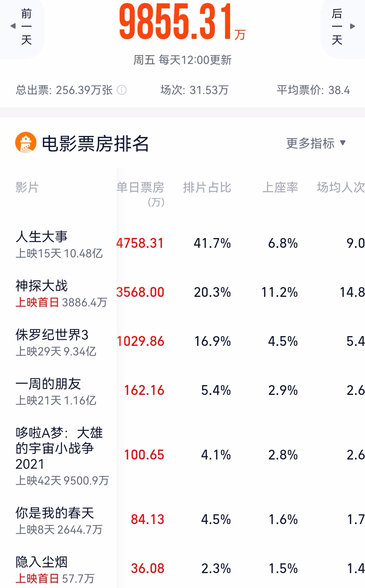Click the right arrow beside 后一天
Viewport: 365px width, 588px height.
click(x=352, y=26)
